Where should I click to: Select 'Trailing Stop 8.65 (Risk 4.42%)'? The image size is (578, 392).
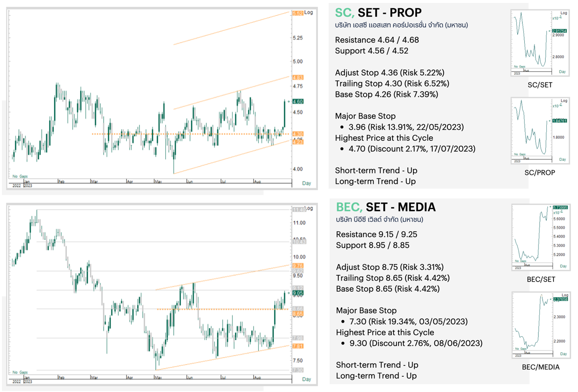coord(393,278)
